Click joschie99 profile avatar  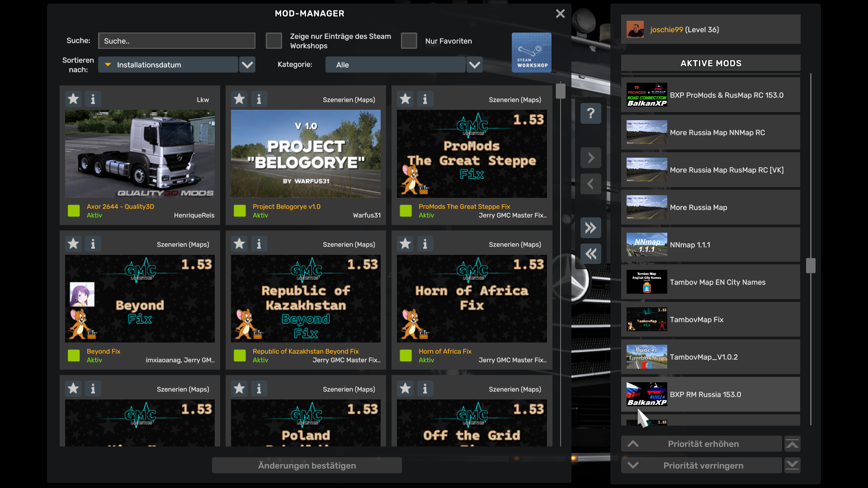tap(635, 29)
